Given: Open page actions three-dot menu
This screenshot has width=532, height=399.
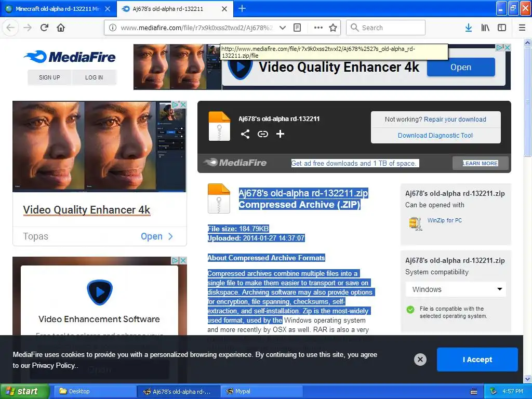Looking at the screenshot, I should (x=318, y=28).
